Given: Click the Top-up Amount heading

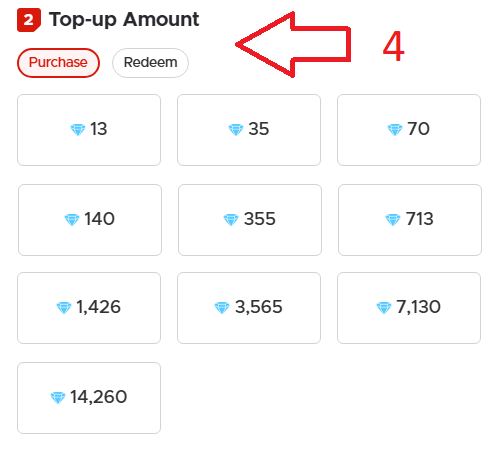Looking at the screenshot, I should coord(124,20).
